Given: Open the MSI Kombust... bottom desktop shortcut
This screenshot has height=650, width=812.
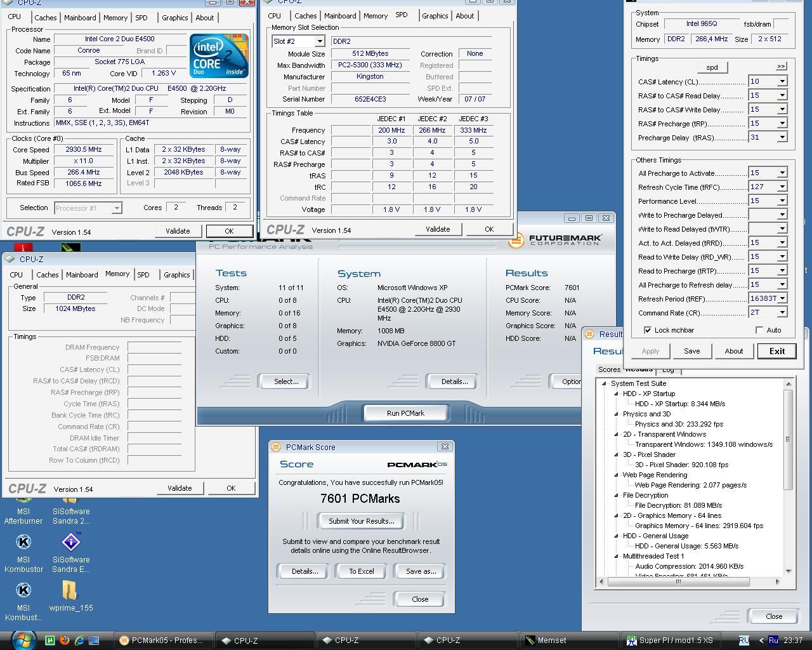Looking at the screenshot, I should 23,601.
